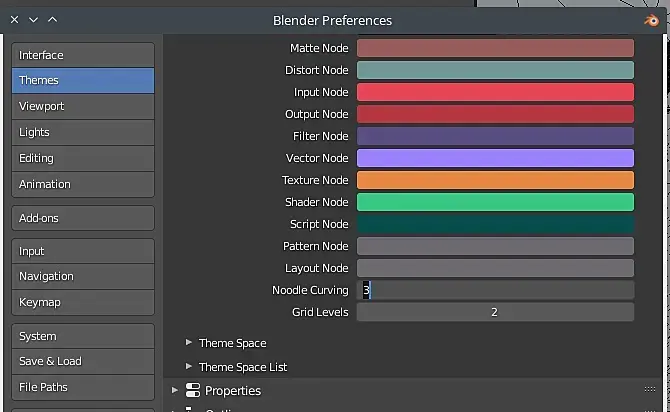Expand the Theme Space section
This screenshot has width=670, height=412.
[188, 342]
